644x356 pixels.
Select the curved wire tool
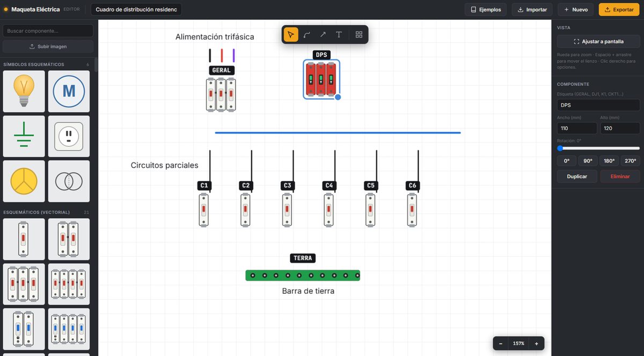point(306,34)
